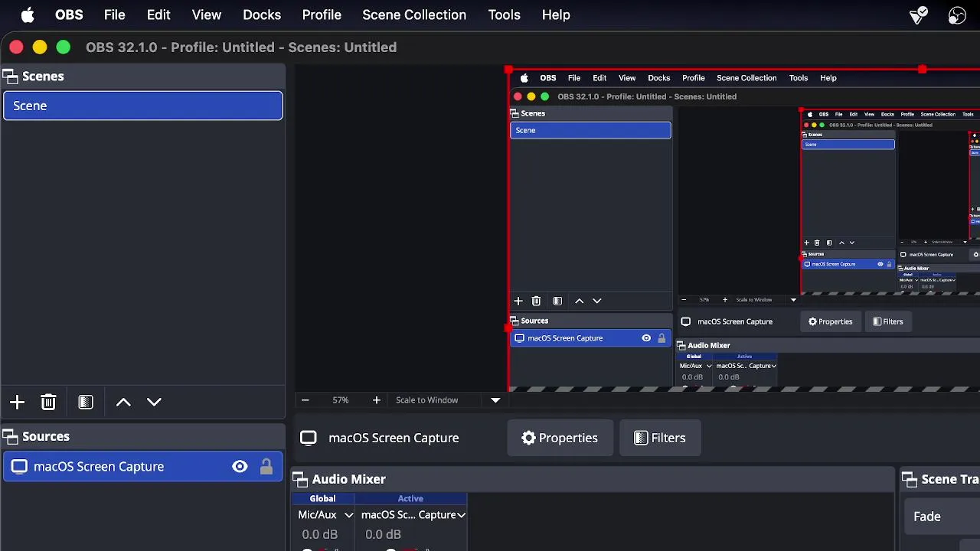The image size is (980, 551).
Task: Zoom in preview with plus icon
Action: [376, 400]
